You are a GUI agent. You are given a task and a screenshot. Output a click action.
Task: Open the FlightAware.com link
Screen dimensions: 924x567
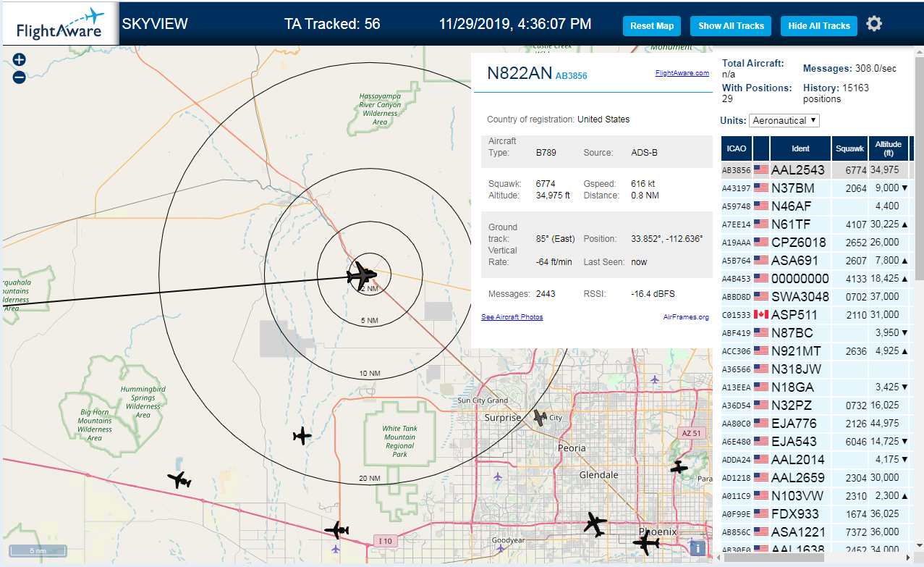(x=682, y=73)
